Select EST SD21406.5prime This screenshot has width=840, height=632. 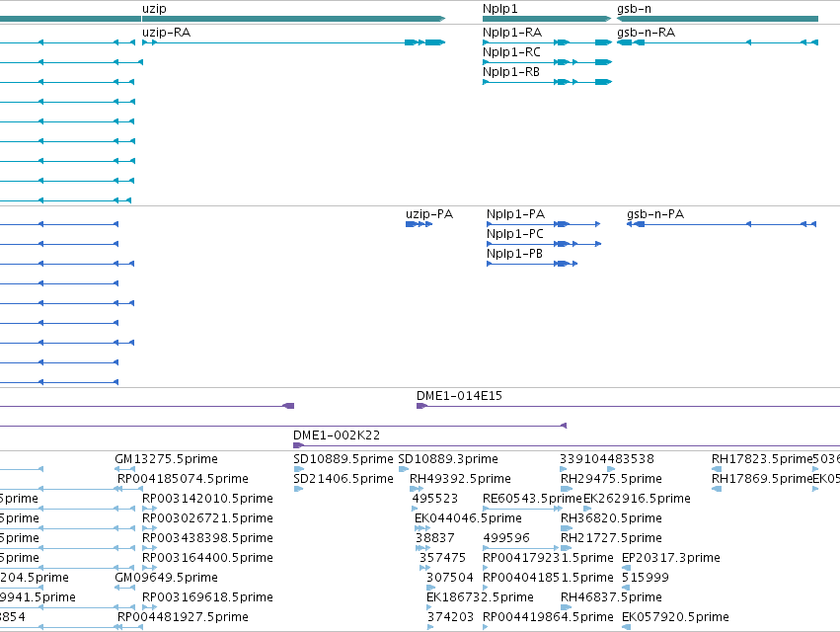tap(343, 479)
